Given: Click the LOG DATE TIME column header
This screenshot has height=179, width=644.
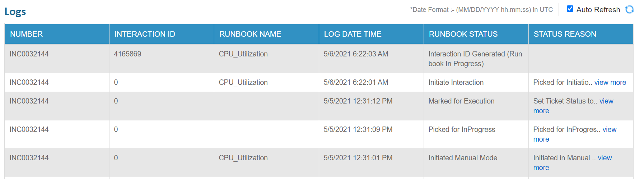Looking at the screenshot, I should click(353, 34).
